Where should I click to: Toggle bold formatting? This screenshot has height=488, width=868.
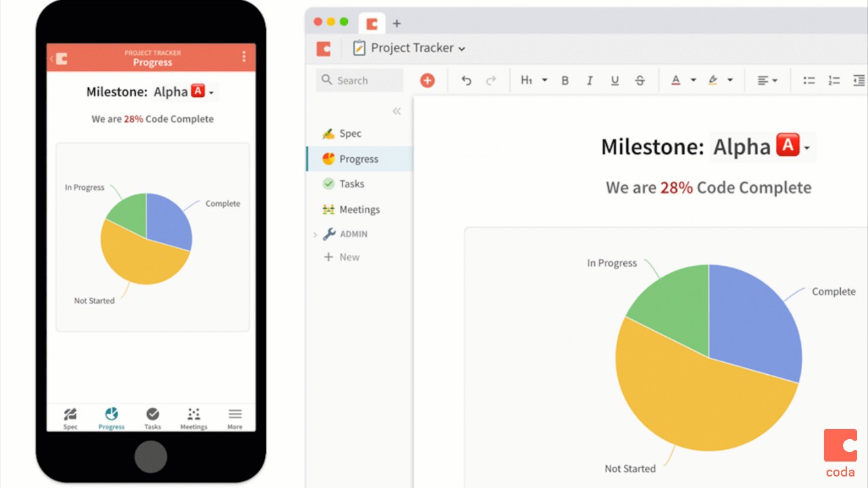pyautogui.click(x=565, y=80)
